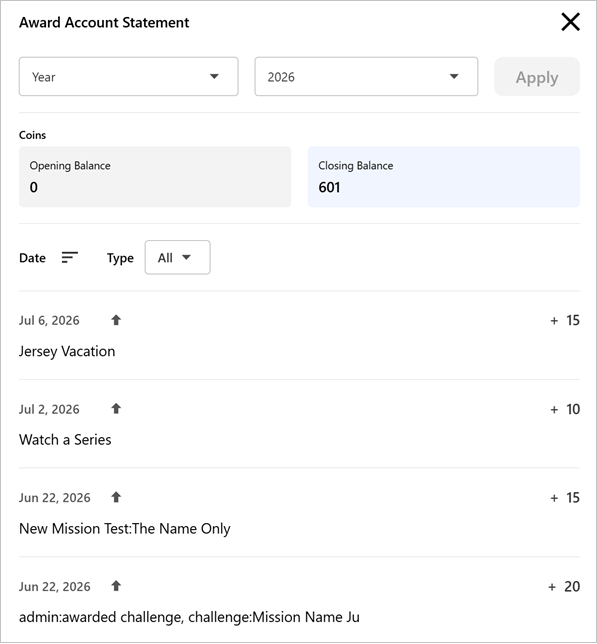Screen dimensions: 597x644
Task: Open the 2026 year selector dropdown
Action: (366, 76)
